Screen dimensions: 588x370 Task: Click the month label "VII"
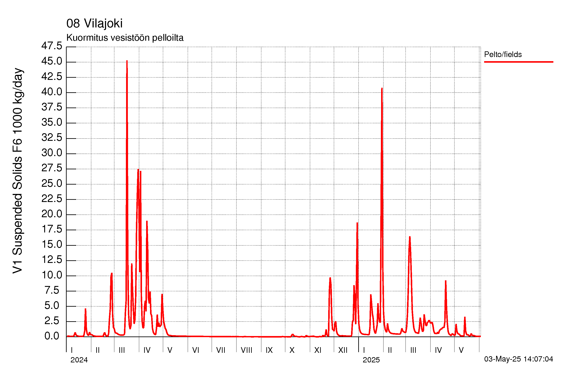221,350
